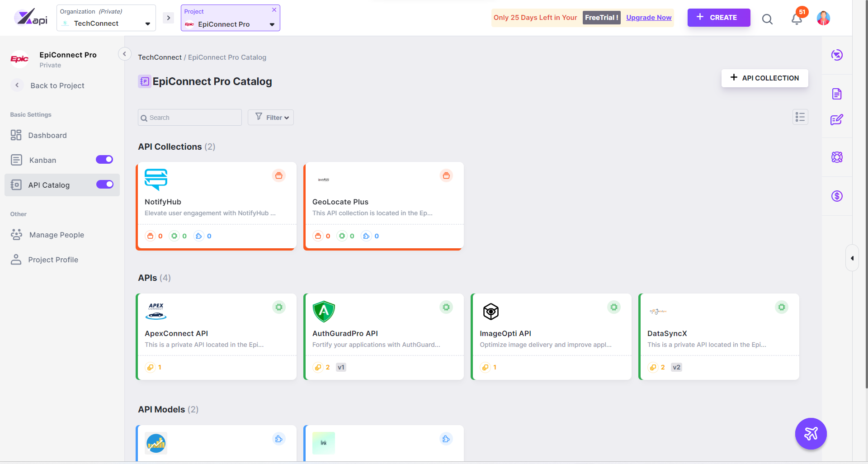This screenshot has width=868, height=464.
Task: Click the breadcrumb forward chevron button
Action: tap(169, 18)
